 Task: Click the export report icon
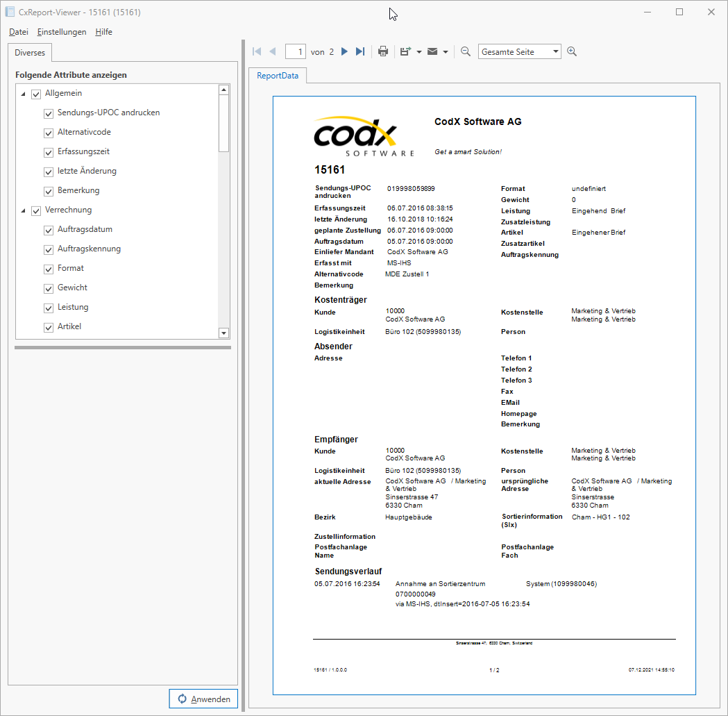pos(406,51)
